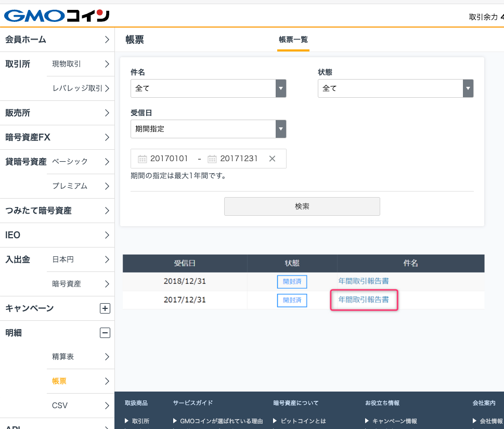Open the 年間取引報告書 link for 2017/12/31

(x=364, y=300)
